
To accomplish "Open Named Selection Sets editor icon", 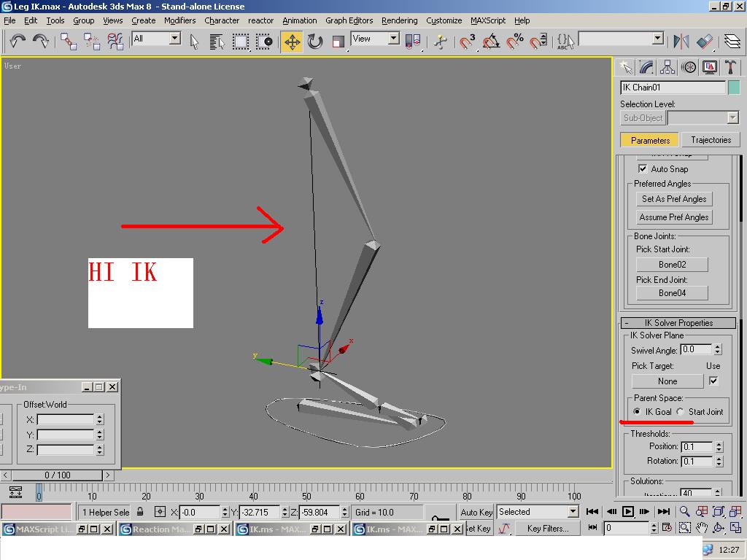I will (565, 42).
